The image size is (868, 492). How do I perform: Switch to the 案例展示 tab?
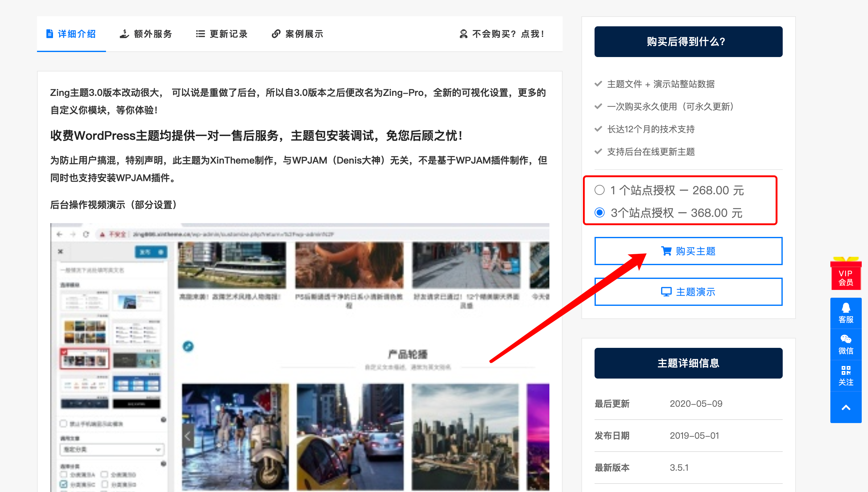tap(298, 34)
